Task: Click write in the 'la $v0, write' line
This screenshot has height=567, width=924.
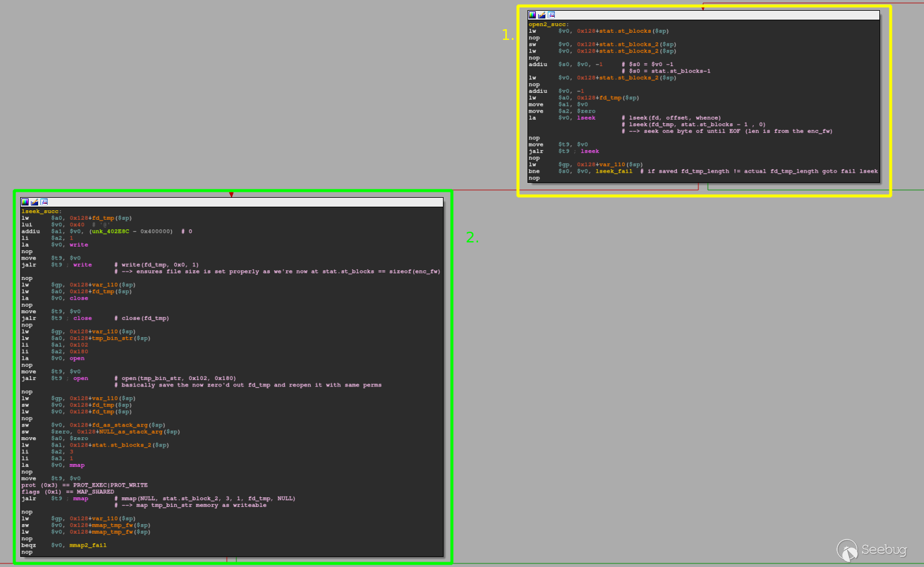Action: pyautogui.click(x=79, y=245)
